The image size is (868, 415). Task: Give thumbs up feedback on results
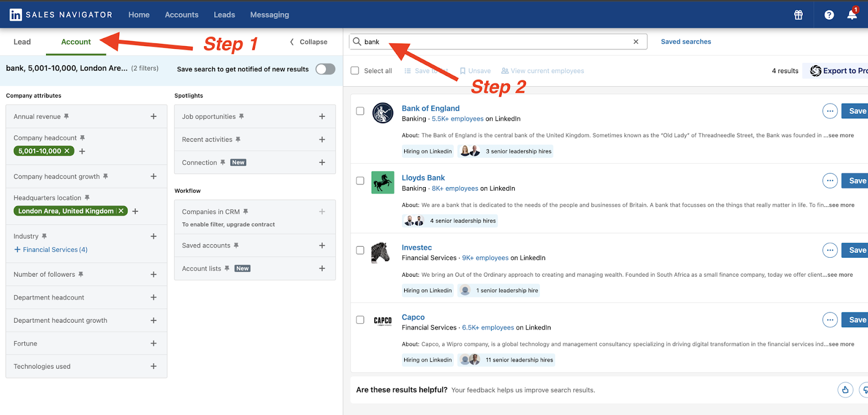coord(845,390)
